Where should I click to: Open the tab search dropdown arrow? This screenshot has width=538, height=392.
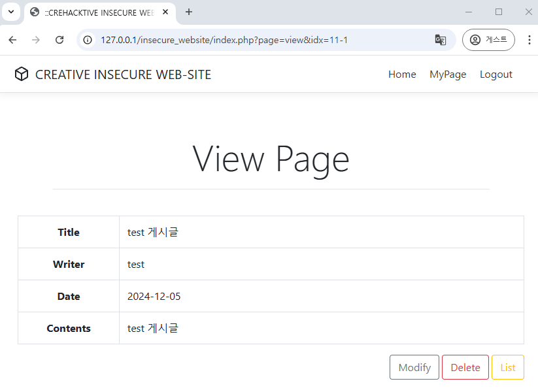coord(11,12)
